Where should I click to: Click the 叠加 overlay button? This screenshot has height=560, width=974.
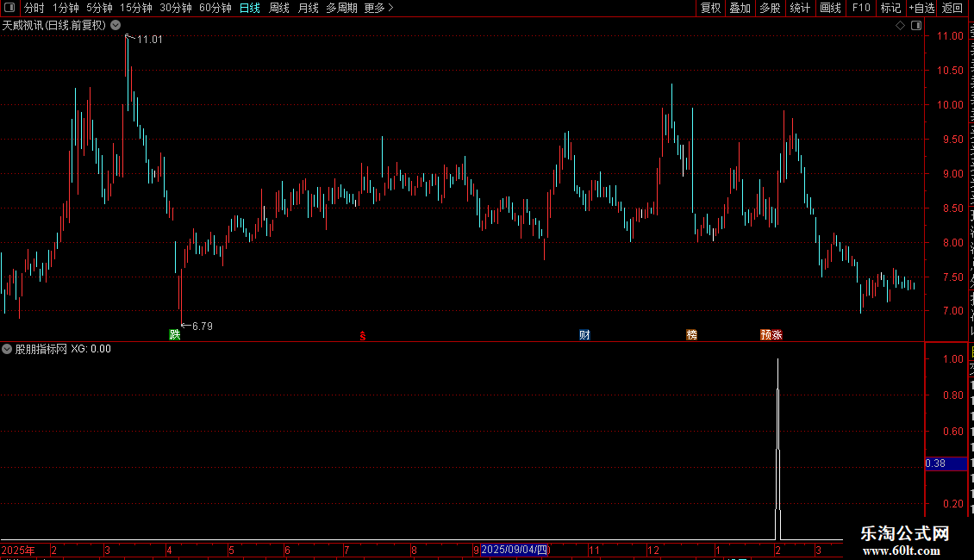(740, 8)
